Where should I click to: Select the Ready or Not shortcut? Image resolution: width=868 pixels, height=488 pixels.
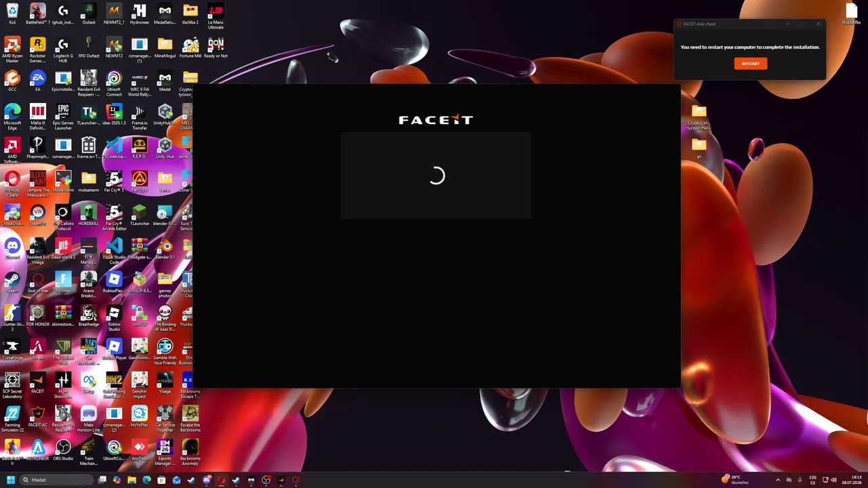point(216,48)
